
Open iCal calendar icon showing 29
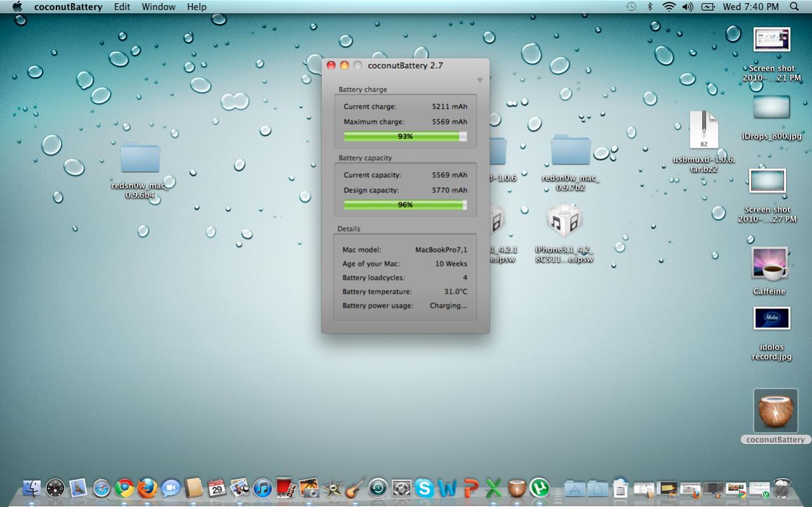click(216, 487)
